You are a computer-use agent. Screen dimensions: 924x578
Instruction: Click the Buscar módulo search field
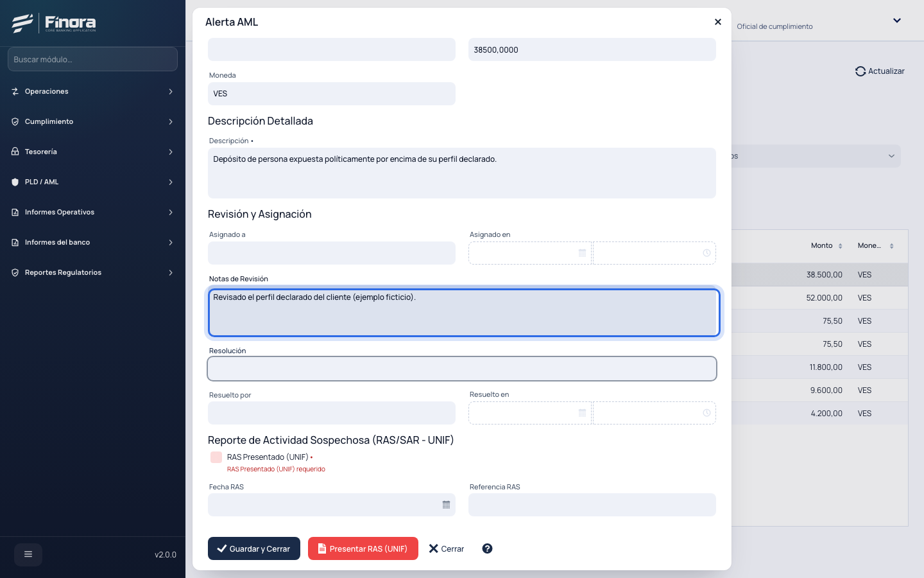click(92, 59)
